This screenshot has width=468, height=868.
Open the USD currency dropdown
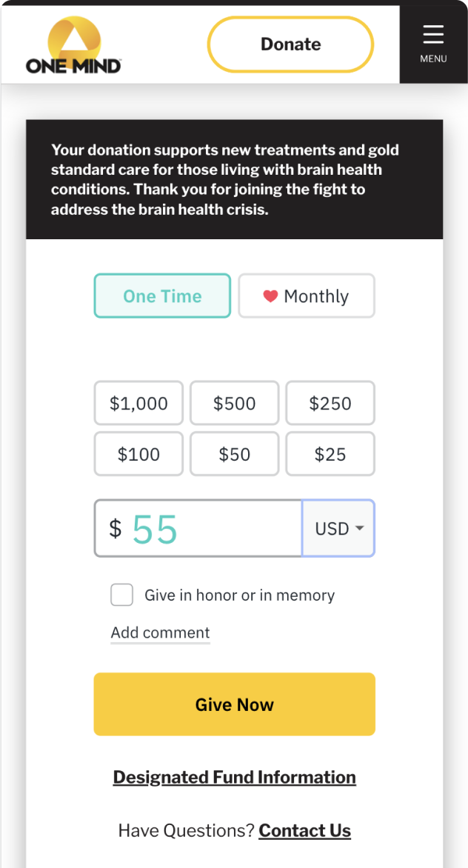pyautogui.click(x=339, y=529)
